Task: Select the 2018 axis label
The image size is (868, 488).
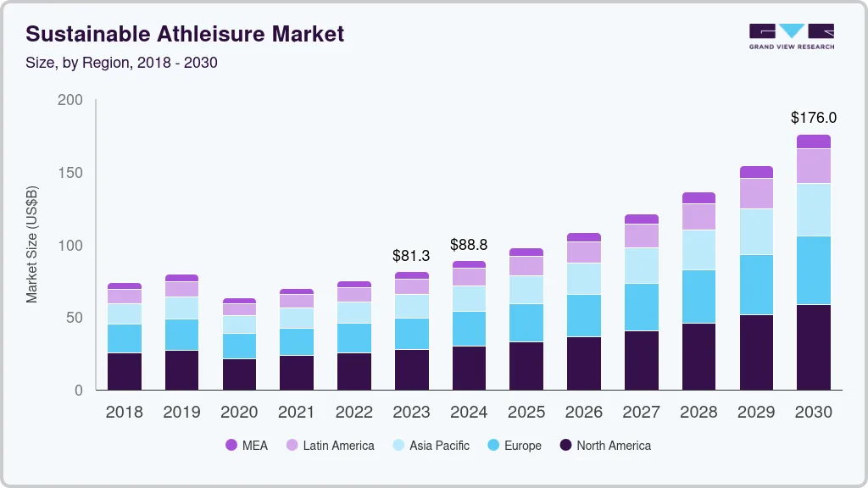Action: coord(125,413)
